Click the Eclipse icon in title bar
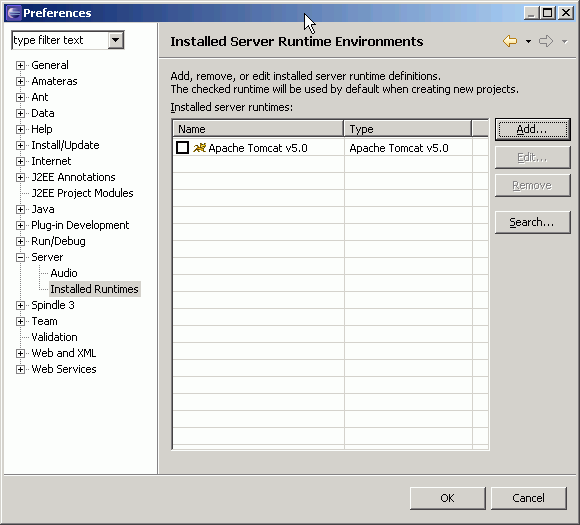 point(14,13)
